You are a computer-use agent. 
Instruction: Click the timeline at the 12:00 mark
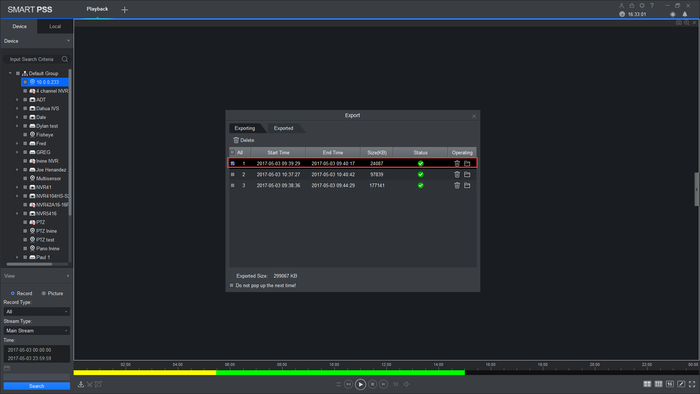tap(387, 372)
